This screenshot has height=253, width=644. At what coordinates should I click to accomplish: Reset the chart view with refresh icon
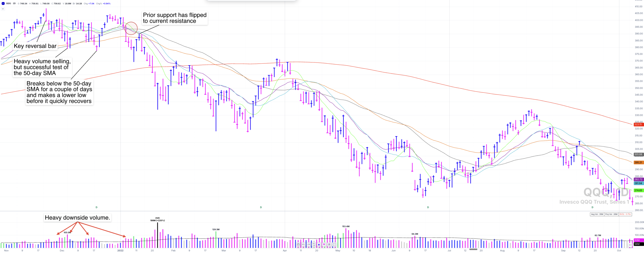314,244
